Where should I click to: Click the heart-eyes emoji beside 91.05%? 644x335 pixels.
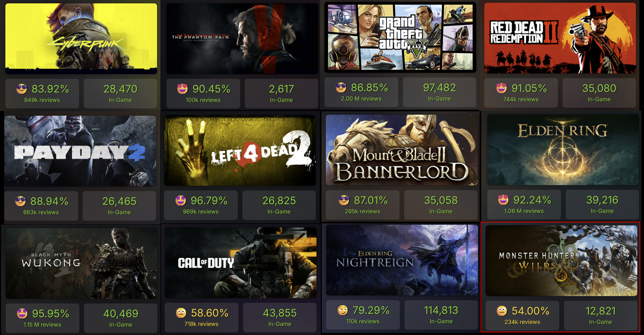click(x=502, y=88)
